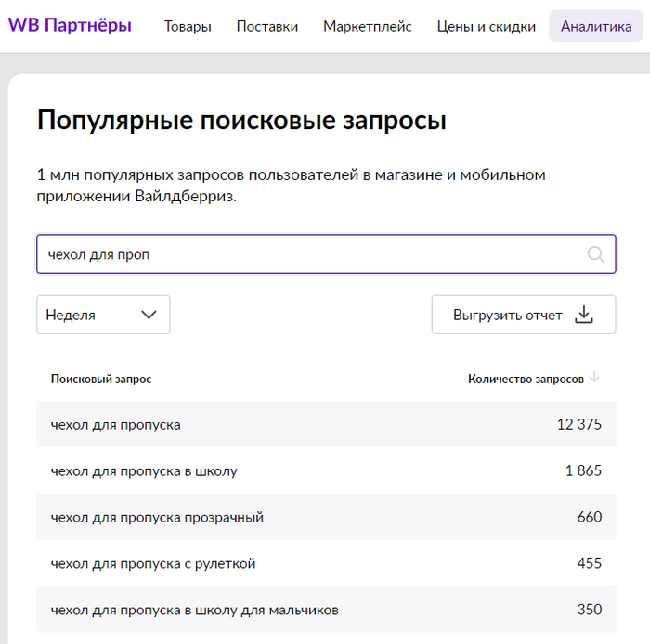650x644 pixels.
Task: Go to the Поставки section
Action: [x=267, y=26]
